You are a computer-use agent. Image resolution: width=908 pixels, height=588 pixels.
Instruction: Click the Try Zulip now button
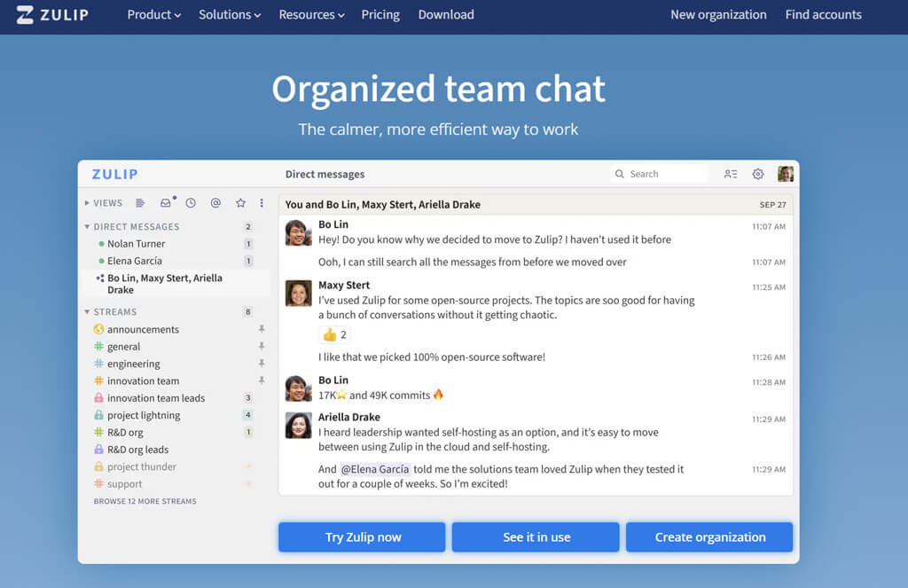click(x=362, y=537)
